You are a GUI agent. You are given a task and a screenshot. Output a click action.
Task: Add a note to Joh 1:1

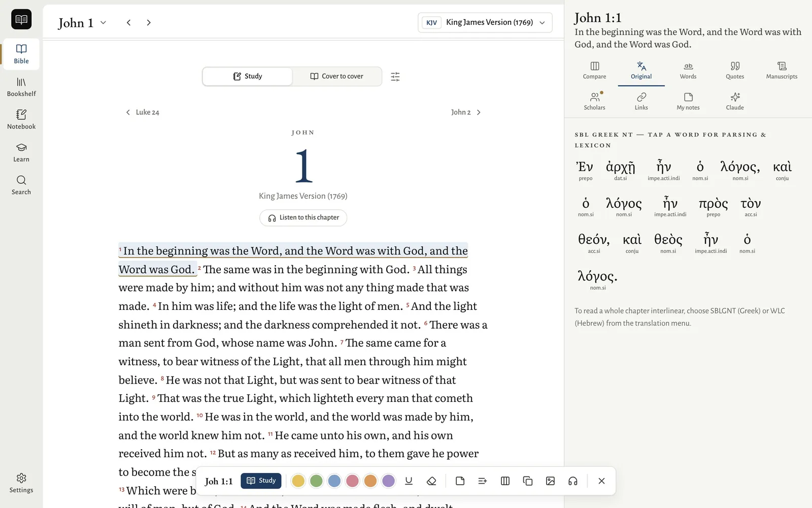pyautogui.click(x=460, y=481)
